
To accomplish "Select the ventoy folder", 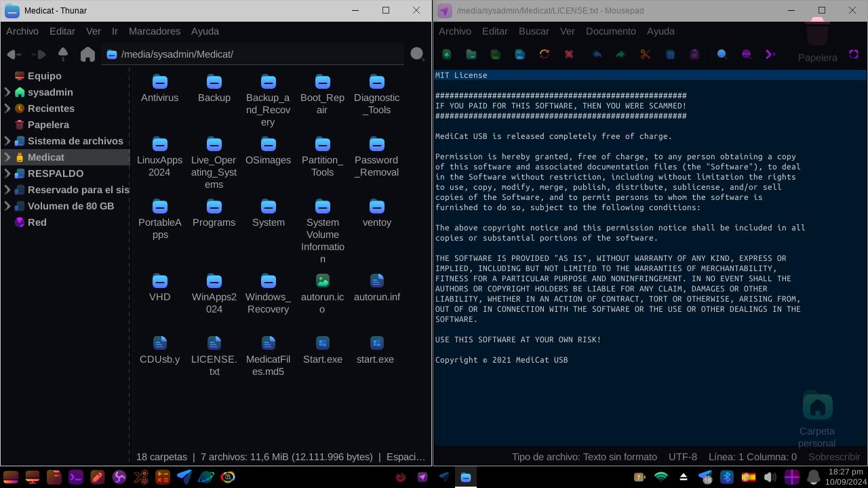I will coord(377,213).
